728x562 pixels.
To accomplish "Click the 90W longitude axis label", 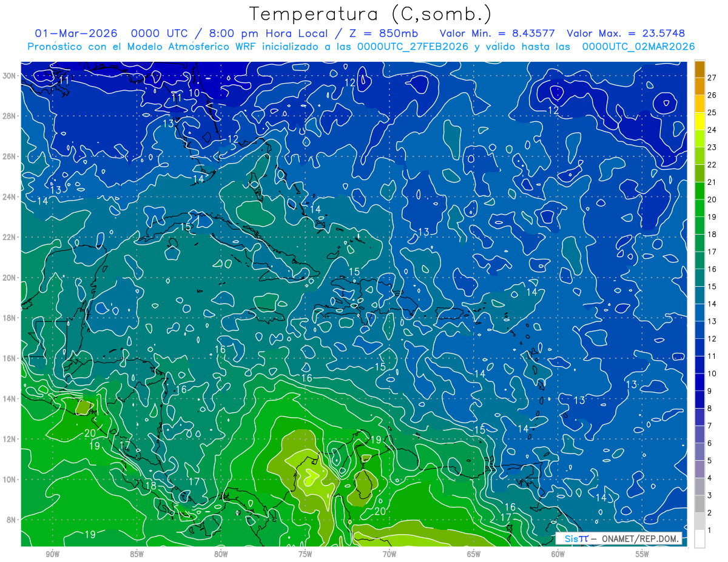I will click(52, 554).
